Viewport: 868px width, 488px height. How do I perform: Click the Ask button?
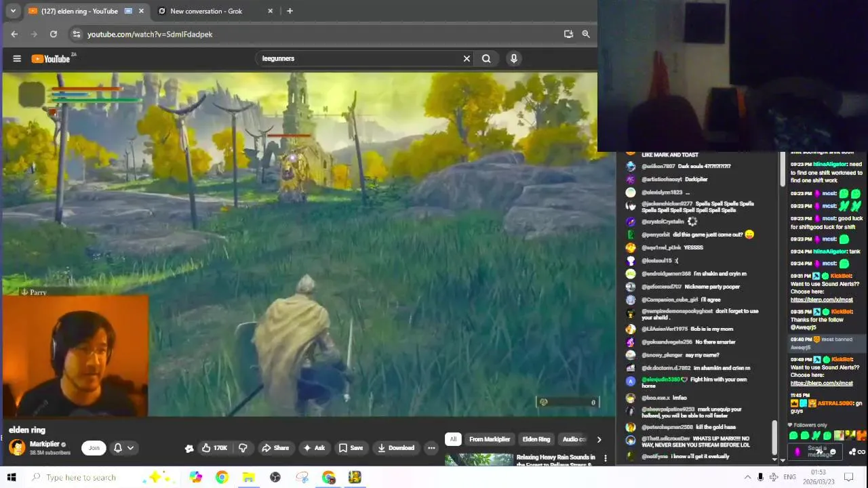314,448
